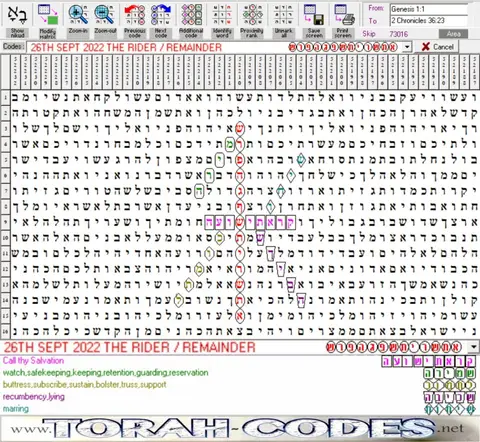
Task: Click the To field showing 2 Chronicles 36:23
Action: (x=429, y=20)
